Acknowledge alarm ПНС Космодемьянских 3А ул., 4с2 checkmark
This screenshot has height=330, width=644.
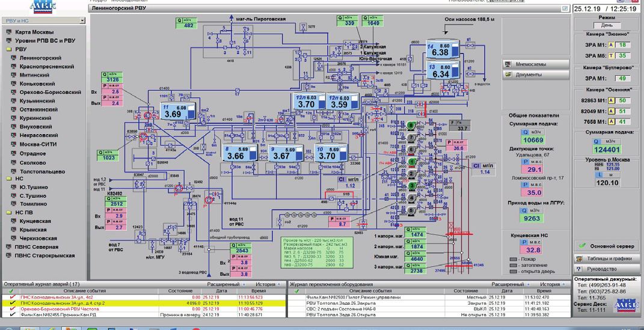(13, 297)
